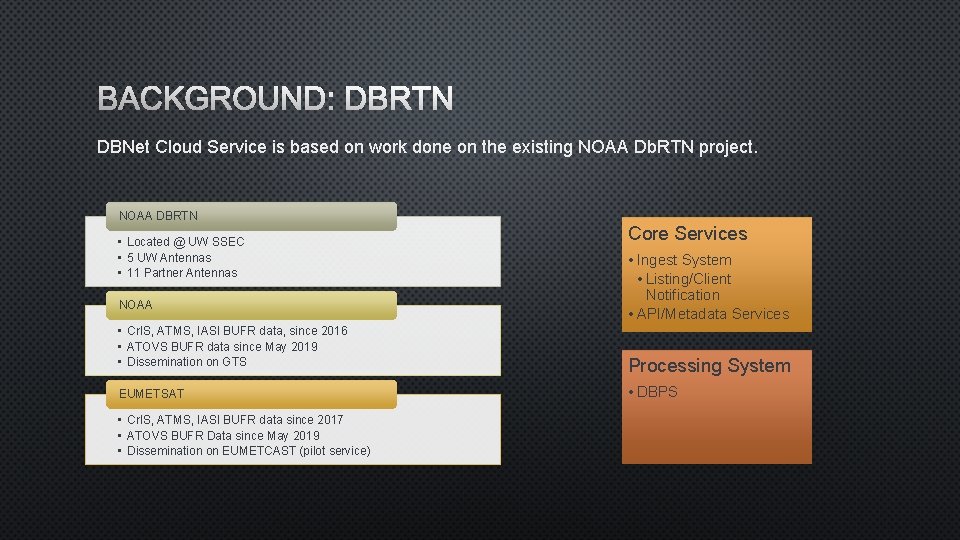Screen dimensions: 960x540
Task: Click the EUMETSAT header bar
Action: pos(251,394)
